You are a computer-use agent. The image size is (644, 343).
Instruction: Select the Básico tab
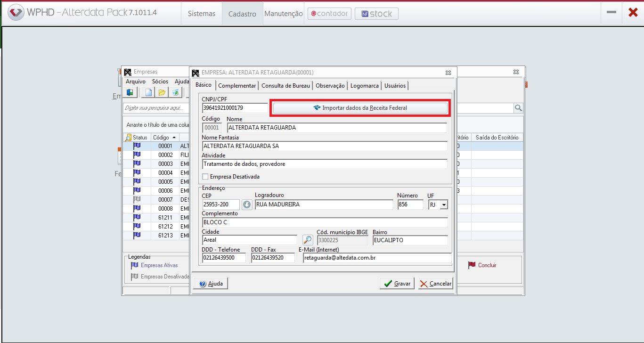click(x=203, y=85)
